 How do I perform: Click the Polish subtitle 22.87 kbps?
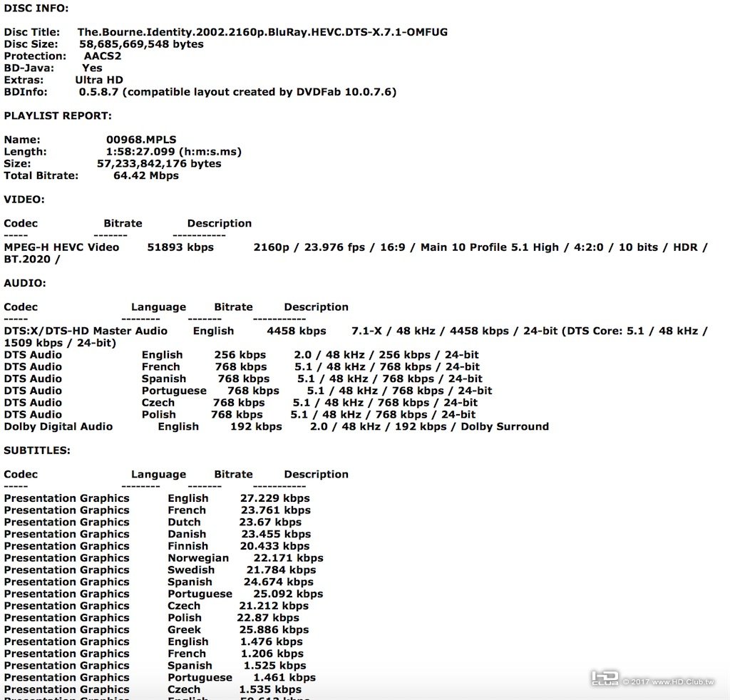[268, 618]
